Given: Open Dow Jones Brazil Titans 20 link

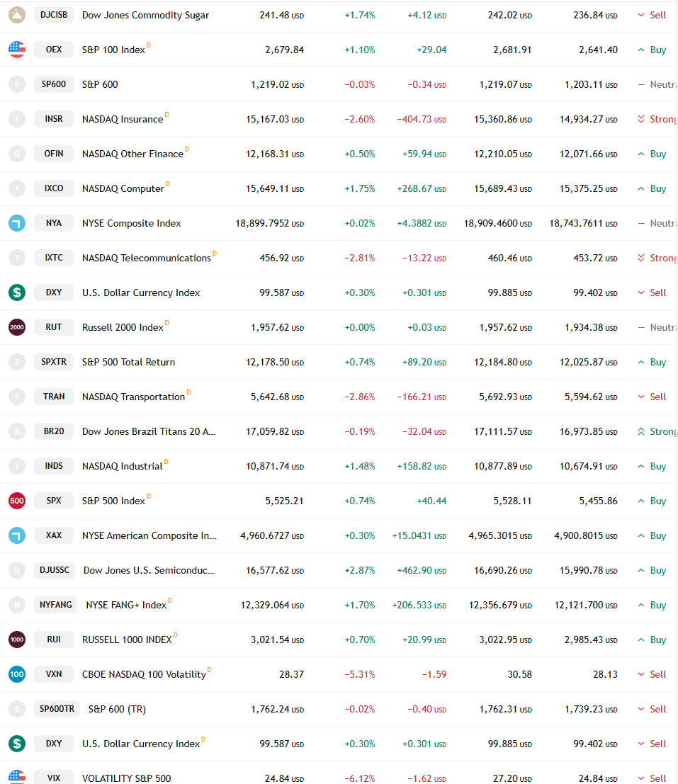Looking at the screenshot, I should pyautogui.click(x=149, y=431).
